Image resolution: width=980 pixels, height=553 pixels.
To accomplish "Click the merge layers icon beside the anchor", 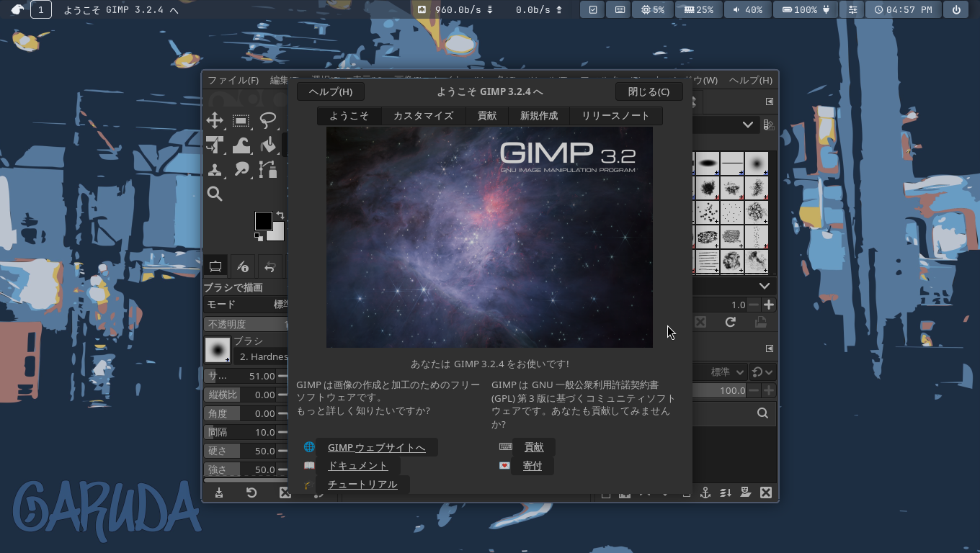I will coord(726,493).
